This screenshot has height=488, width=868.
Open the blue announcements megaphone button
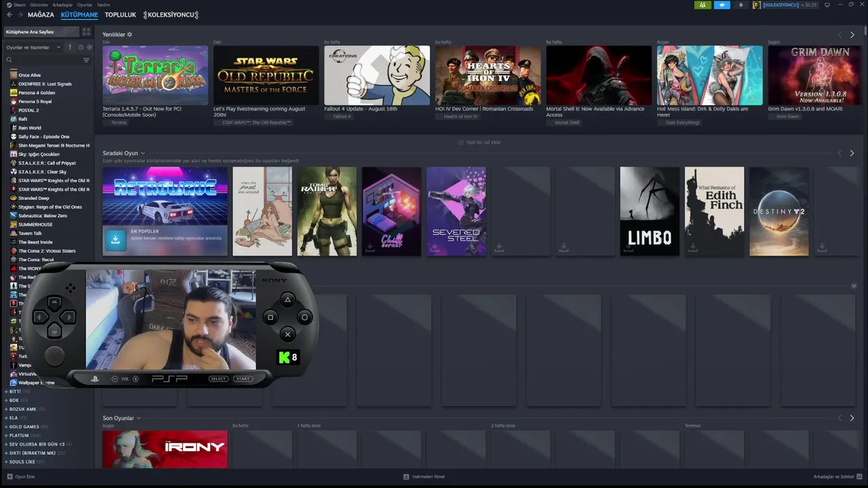click(722, 5)
